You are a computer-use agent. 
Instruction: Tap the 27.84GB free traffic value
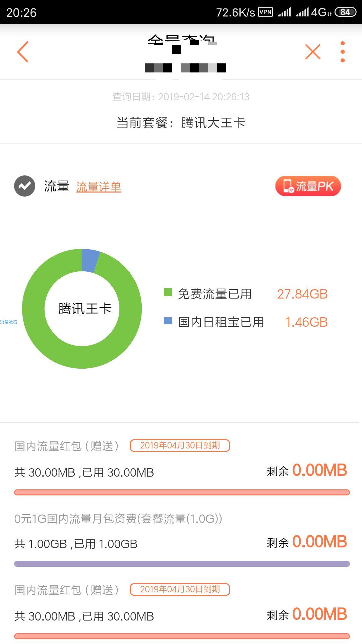click(302, 294)
